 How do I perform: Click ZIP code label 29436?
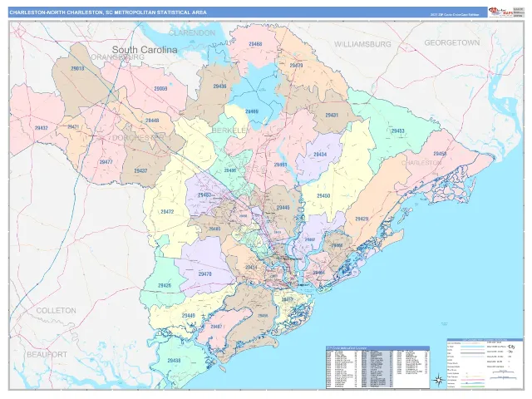219,86
